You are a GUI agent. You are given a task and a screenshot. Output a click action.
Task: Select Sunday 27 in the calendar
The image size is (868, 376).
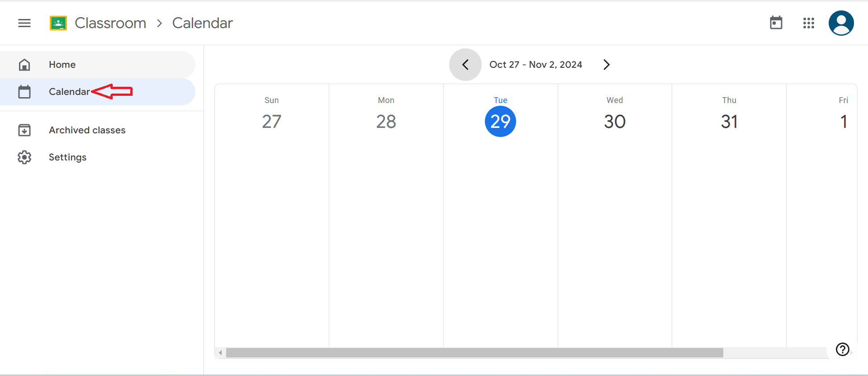click(x=271, y=121)
